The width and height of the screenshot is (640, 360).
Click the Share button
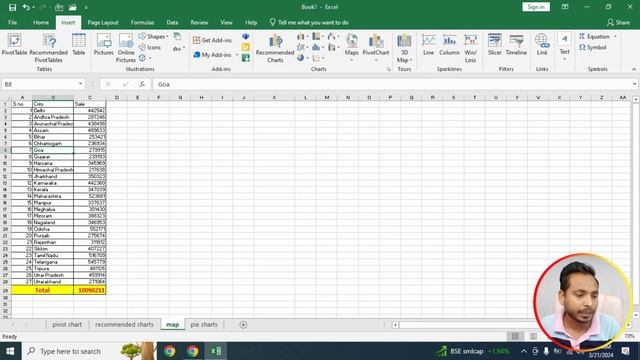618,22
